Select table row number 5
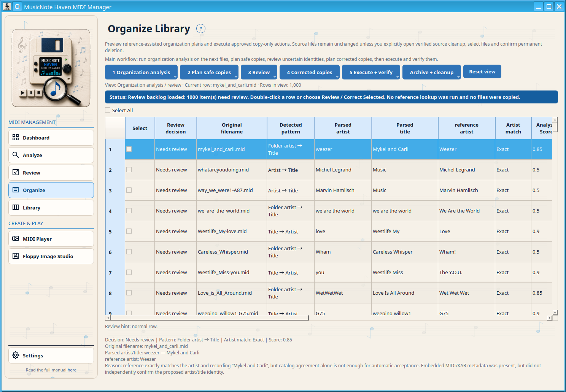566x392 pixels. pos(115,232)
